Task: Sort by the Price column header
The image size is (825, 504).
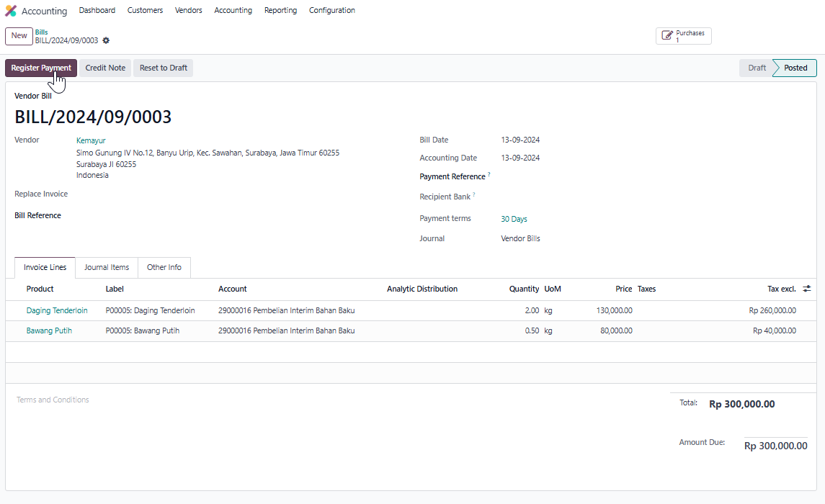Action: pyautogui.click(x=623, y=289)
